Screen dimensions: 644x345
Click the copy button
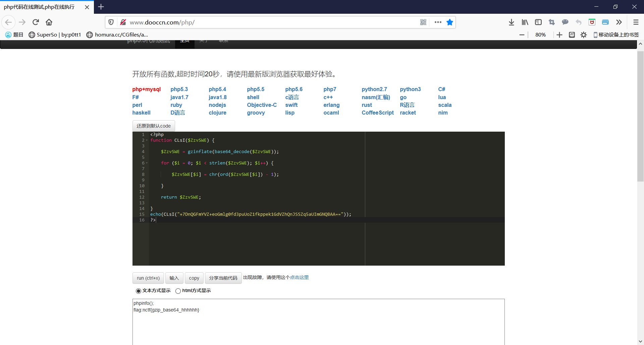[194, 278]
